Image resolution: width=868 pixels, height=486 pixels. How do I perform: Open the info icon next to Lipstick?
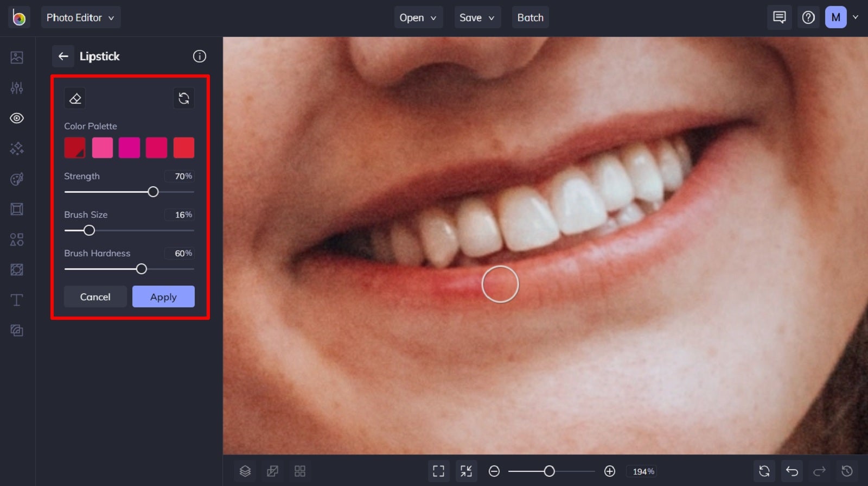(200, 56)
